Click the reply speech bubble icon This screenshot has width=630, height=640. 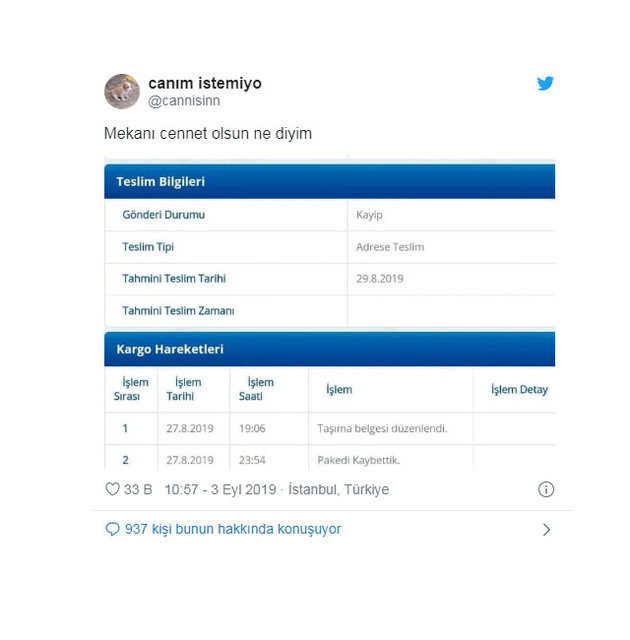(x=112, y=529)
